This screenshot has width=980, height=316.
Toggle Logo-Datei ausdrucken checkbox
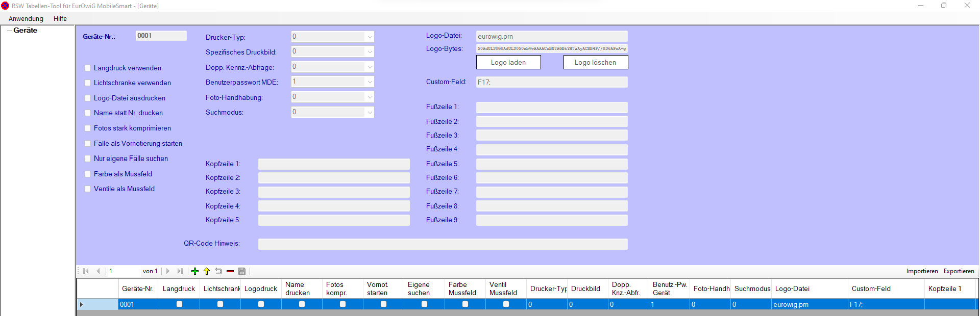[x=88, y=98]
